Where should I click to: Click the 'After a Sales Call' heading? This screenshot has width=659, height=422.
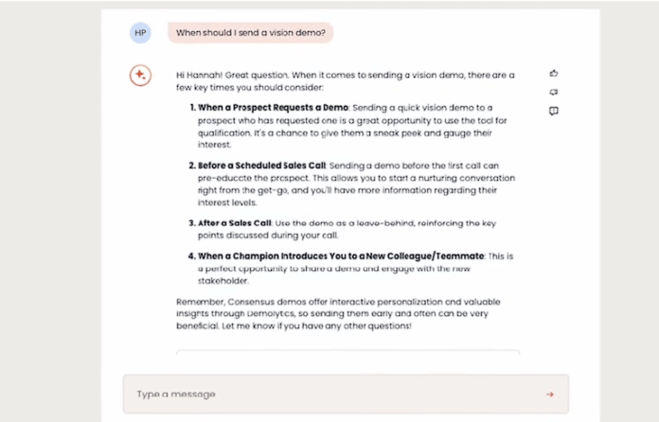pyautogui.click(x=233, y=220)
